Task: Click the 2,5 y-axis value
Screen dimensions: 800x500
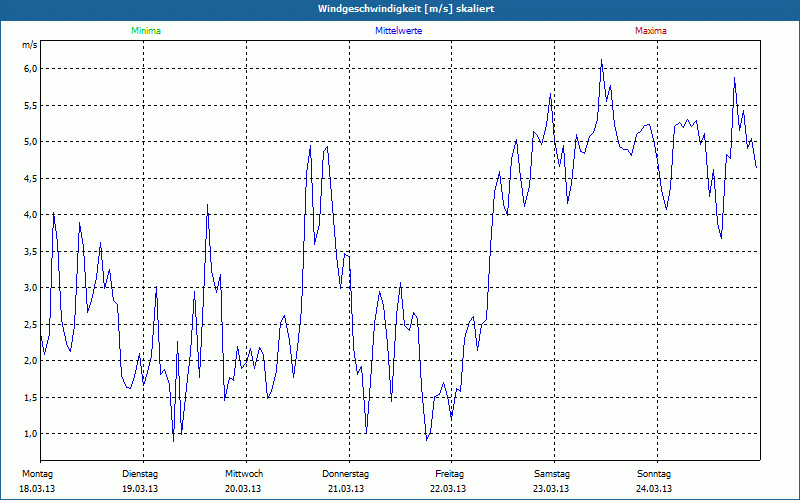Action: (30, 324)
